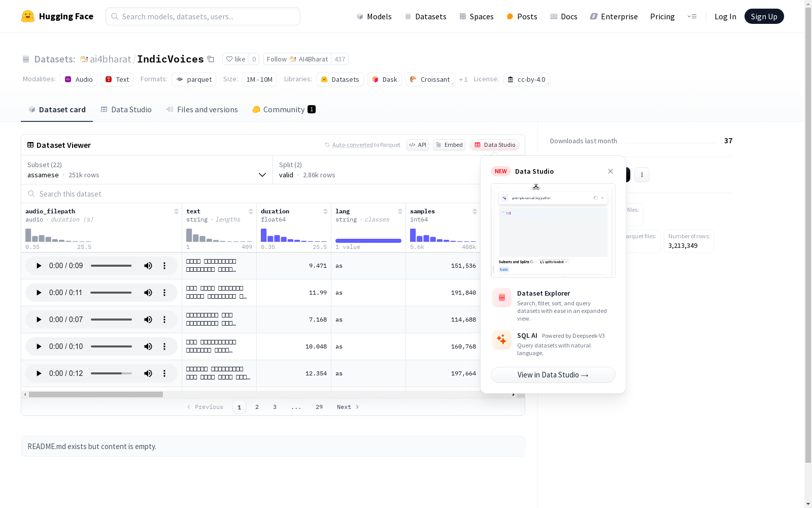Switch to the Data Studio tab

tap(126, 110)
